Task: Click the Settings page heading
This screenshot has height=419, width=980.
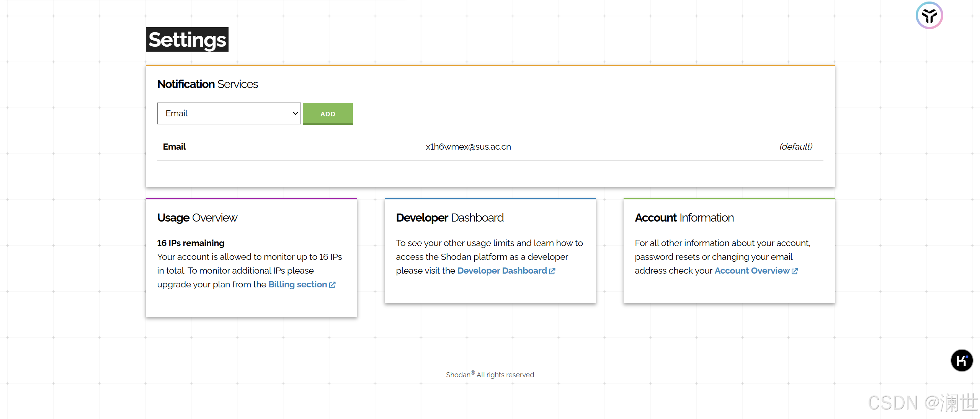Action: click(x=187, y=40)
